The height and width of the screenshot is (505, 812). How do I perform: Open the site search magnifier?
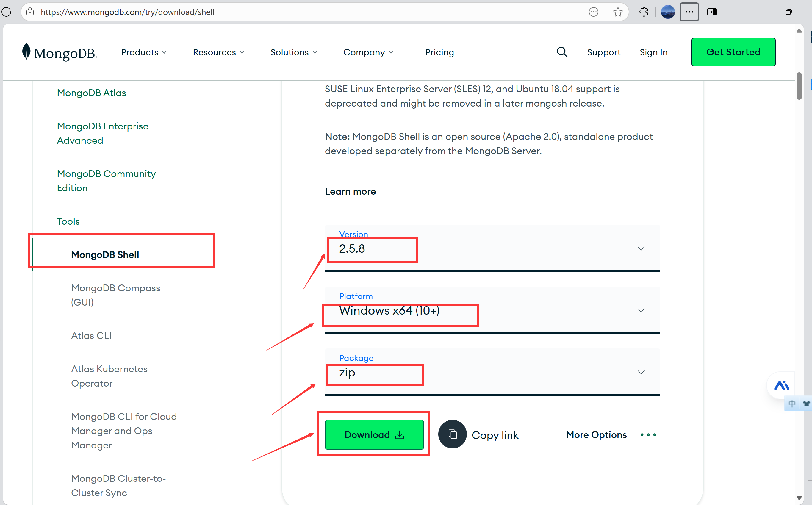(562, 52)
